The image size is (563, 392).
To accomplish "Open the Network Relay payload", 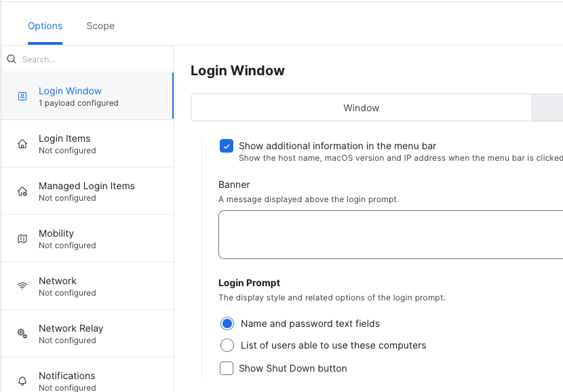I will [x=87, y=334].
